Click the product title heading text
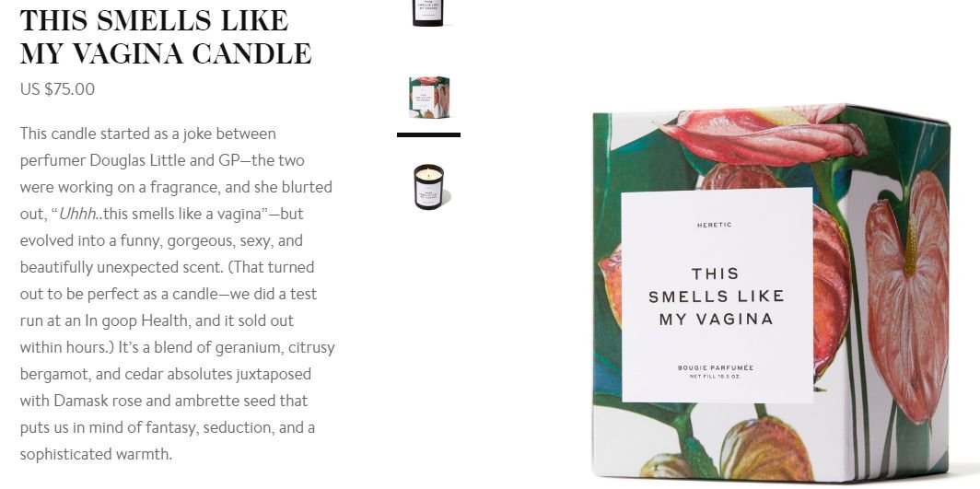The image size is (980, 489). coord(166,37)
